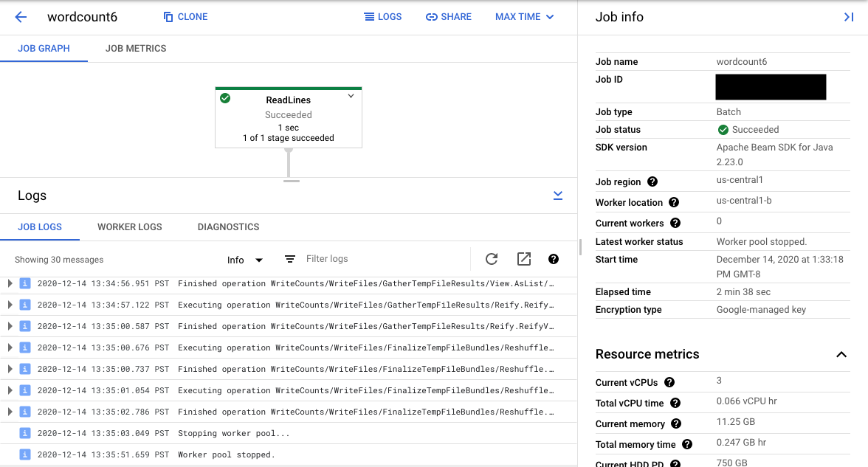Switch to the JOB METRICS tab

(135, 48)
